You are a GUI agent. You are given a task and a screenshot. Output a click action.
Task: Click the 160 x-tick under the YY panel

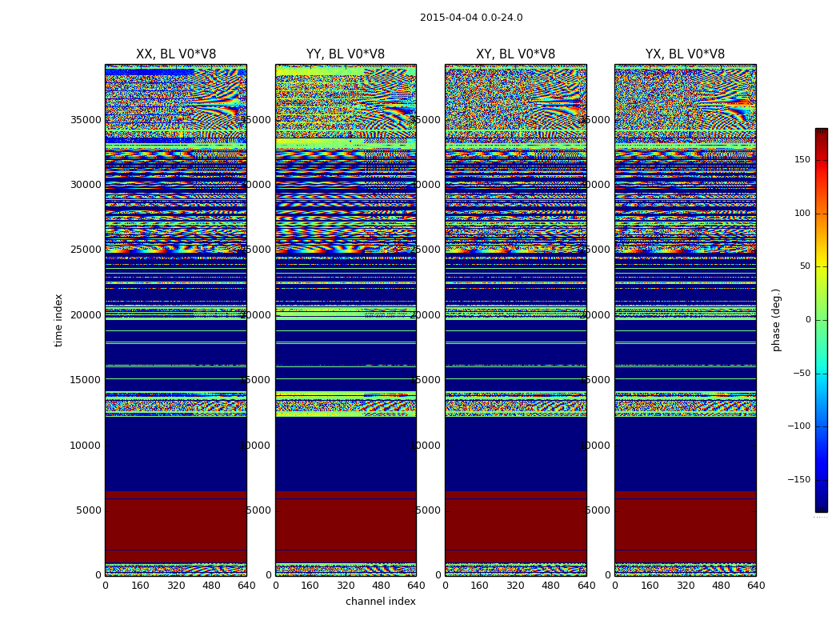310,586
